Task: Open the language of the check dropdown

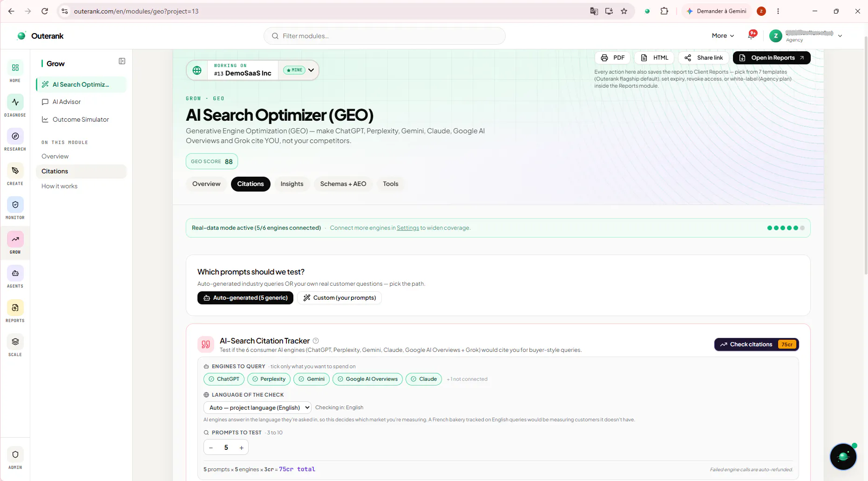Action: [258, 408]
